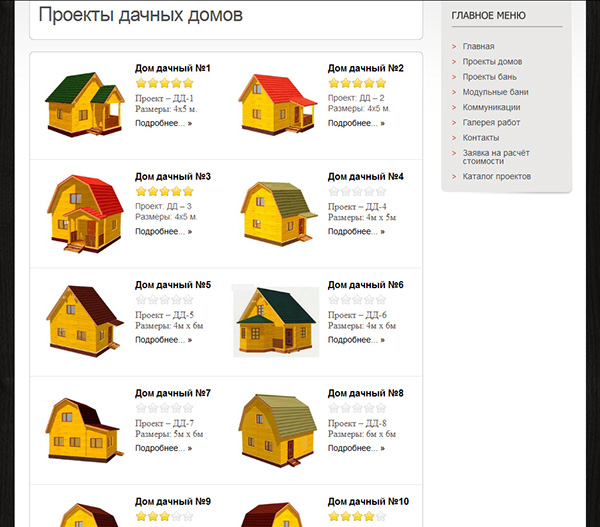Click the fifth star for Дом дачный №7
This screenshot has width=600, height=527.
[188, 408]
